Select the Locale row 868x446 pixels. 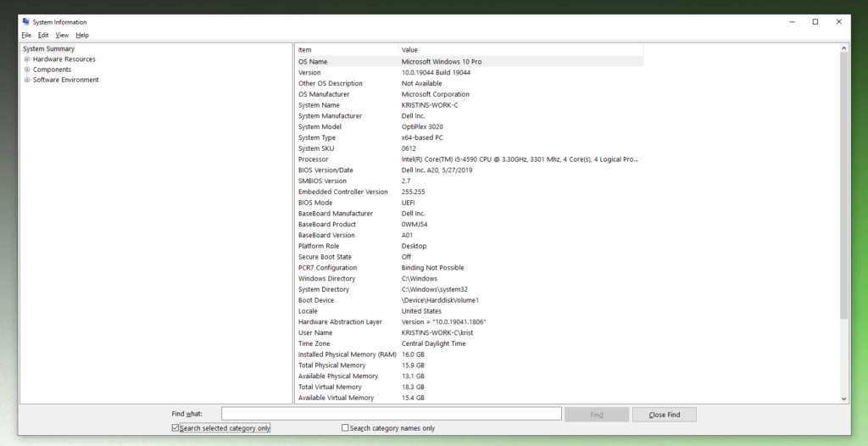pos(470,311)
